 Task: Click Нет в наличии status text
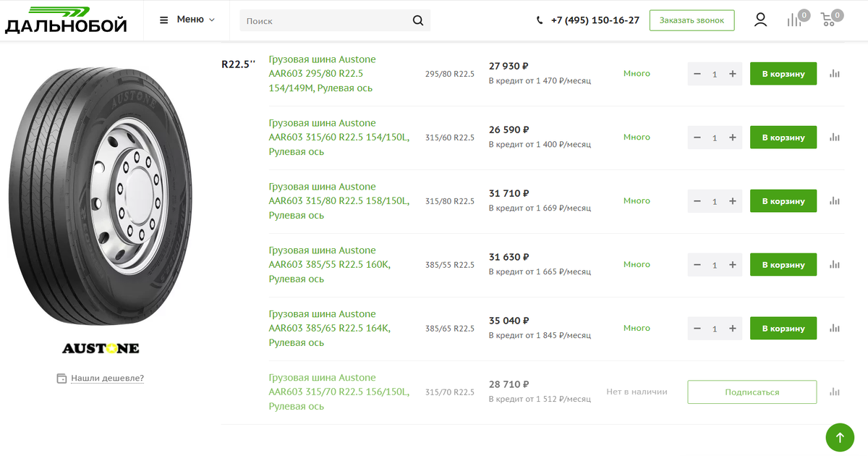coord(637,392)
